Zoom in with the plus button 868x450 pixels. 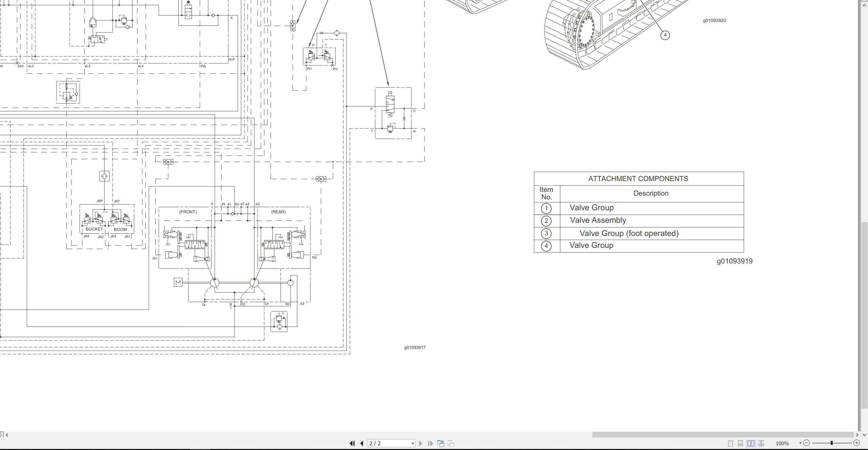pos(856,443)
